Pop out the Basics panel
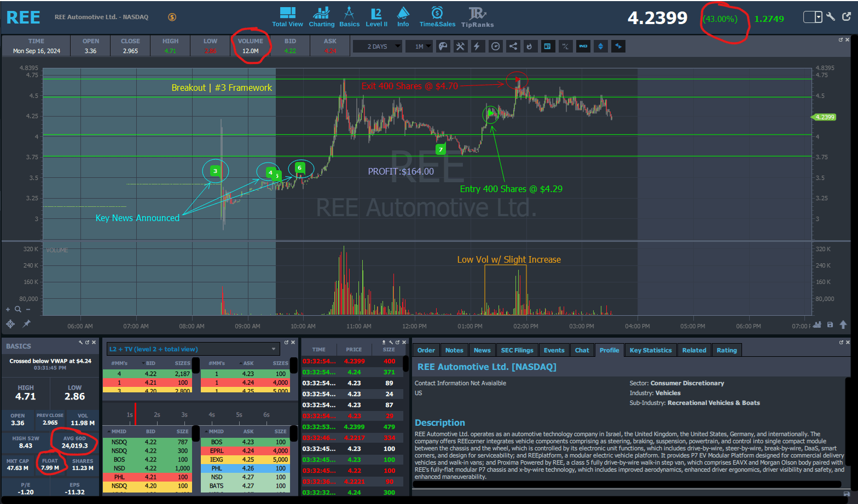The height and width of the screenshot is (504, 858). tap(87, 342)
